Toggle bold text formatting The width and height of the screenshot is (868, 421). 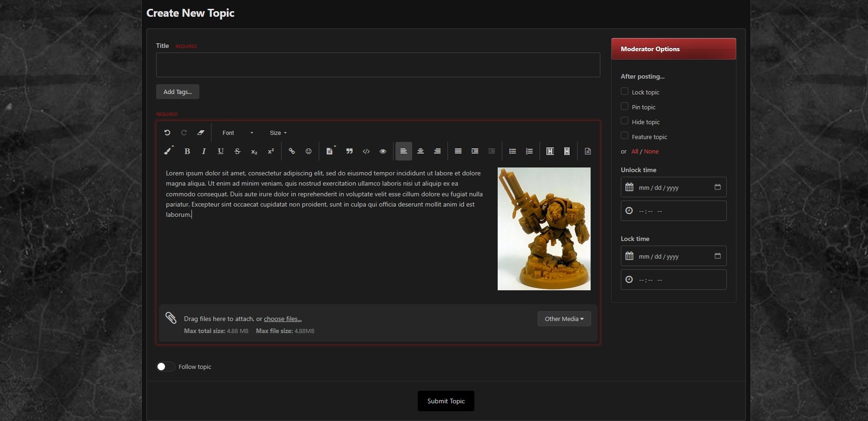pos(187,151)
